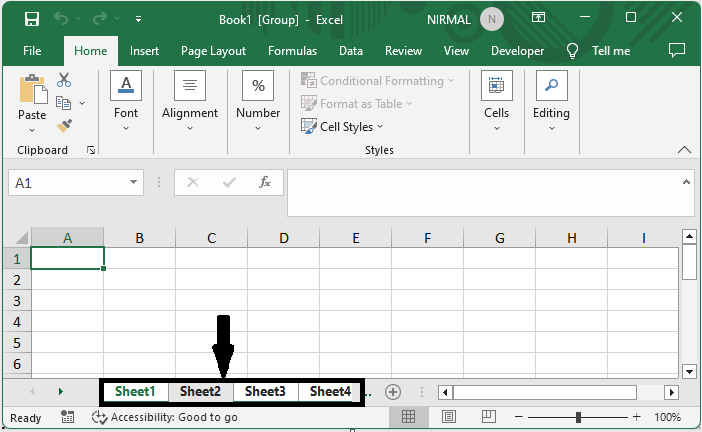Select row 5 header
This screenshot has width=702, height=432.
[x=17, y=342]
